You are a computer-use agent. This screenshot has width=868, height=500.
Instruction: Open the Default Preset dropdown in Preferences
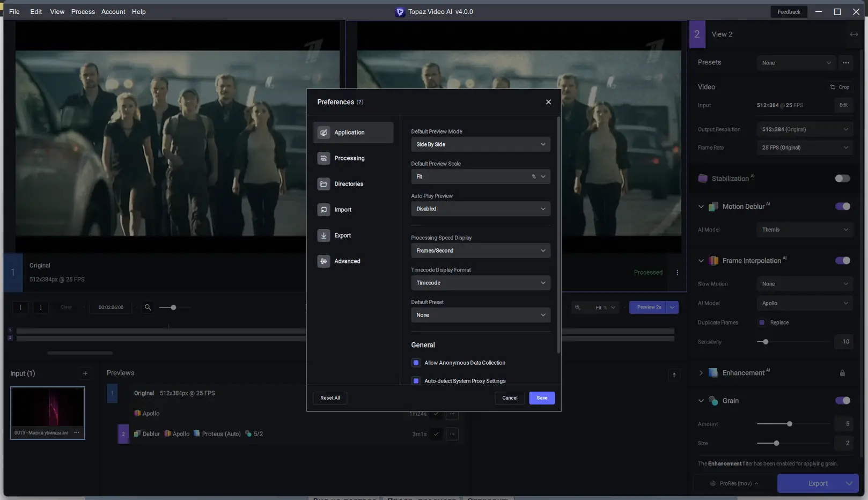click(481, 315)
